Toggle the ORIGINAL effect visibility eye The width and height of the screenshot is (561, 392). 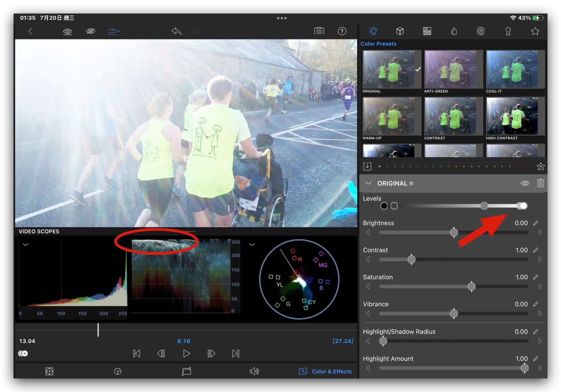tap(525, 183)
